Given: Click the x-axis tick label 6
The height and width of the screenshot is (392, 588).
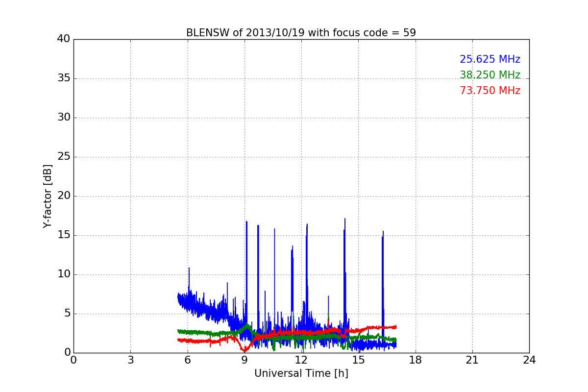Looking at the screenshot, I should point(188,360).
